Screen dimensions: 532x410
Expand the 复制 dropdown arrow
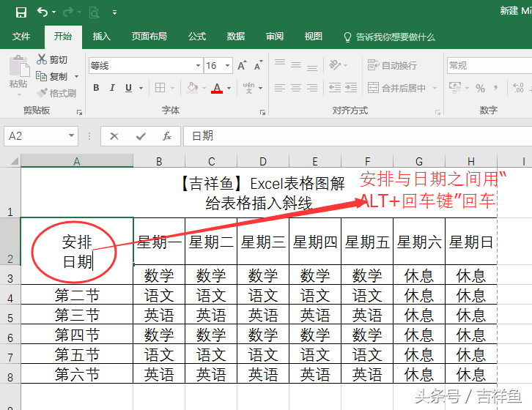77,77
